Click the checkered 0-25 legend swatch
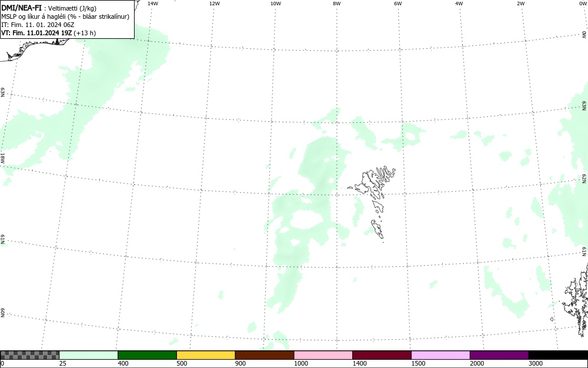Image resolution: width=588 pixels, height=368 pixels. click(x=30, y=355)
